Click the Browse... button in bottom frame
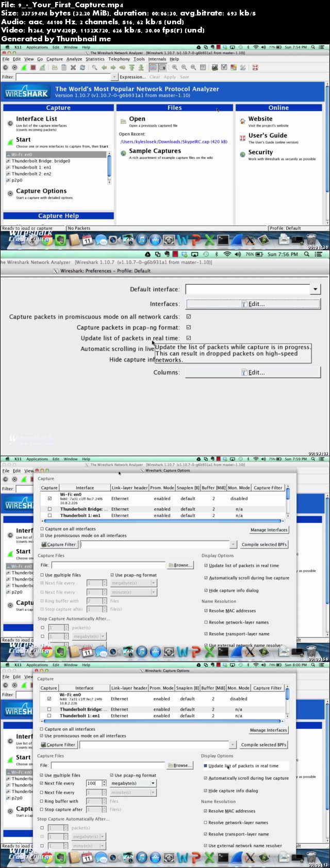 pos(179,765)
